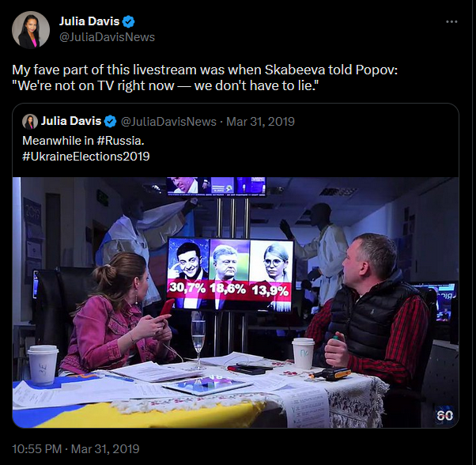This screenshot has height=465, width=476.
Task: Open Julia Davis's profile avatar
Action: [x=31, y=30]
